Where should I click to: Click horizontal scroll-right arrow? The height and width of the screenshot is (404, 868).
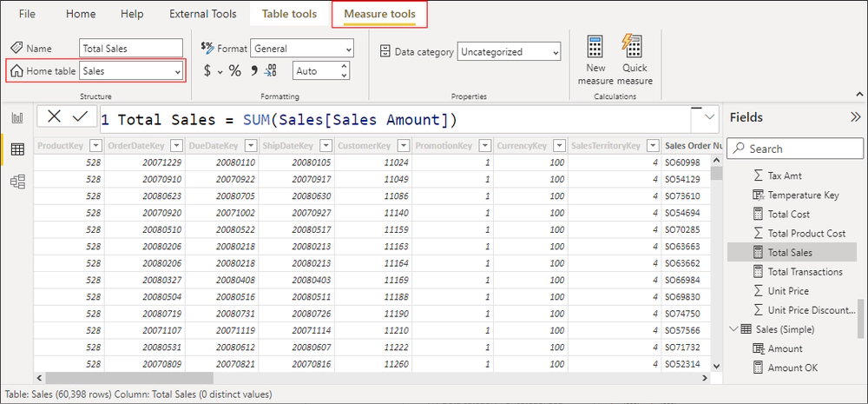(x=704, y=378)
